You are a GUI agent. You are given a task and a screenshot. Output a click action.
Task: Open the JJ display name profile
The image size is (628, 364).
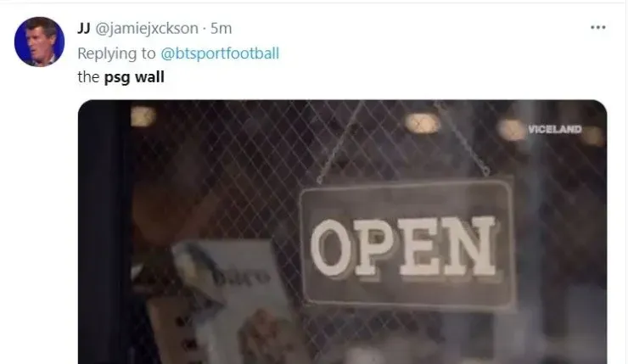coord(84,29)
